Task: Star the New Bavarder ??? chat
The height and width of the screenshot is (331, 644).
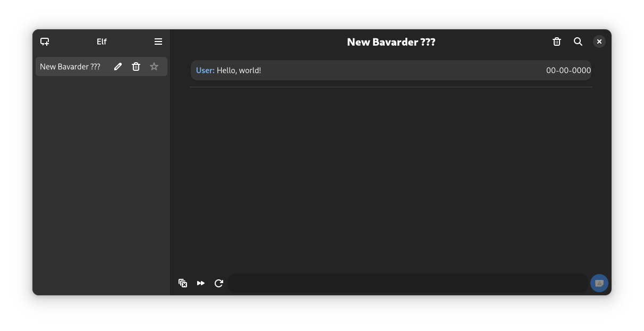Action: [x=154, y=67]
